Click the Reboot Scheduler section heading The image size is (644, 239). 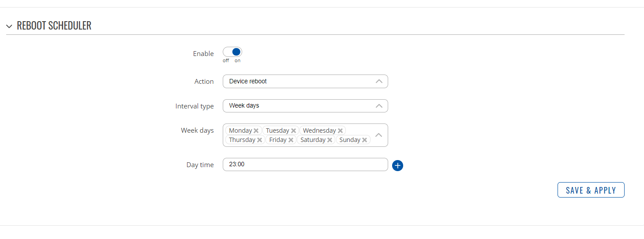(54, 26)
